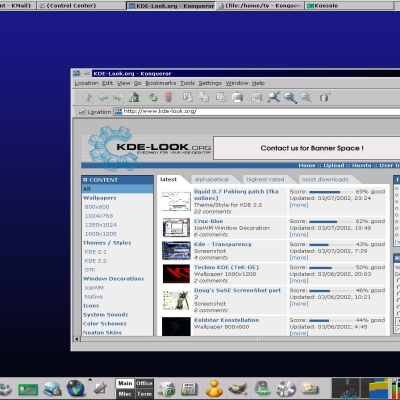Open the green terminal card icon in panel
The height and width of the screenshot is (400, 400).
click(28, 389)
